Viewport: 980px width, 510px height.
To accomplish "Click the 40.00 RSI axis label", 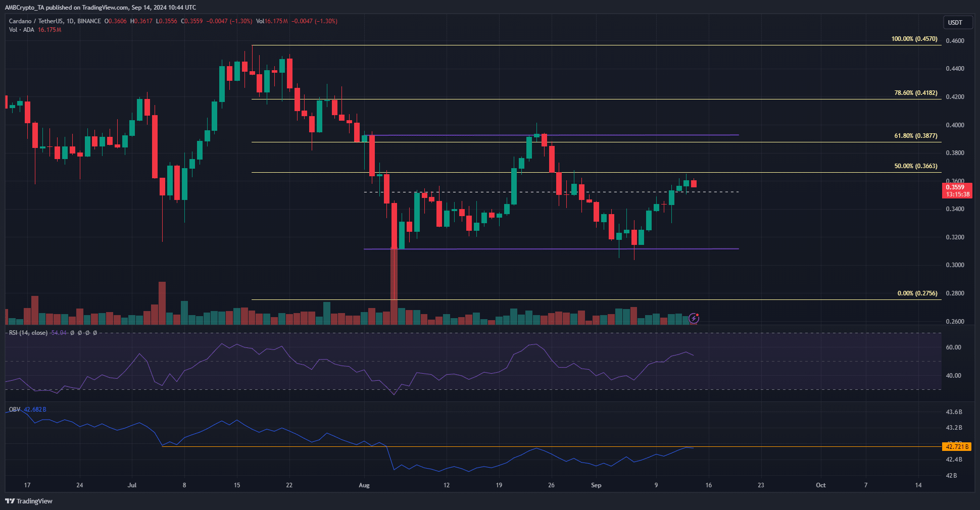I will 953,376.
